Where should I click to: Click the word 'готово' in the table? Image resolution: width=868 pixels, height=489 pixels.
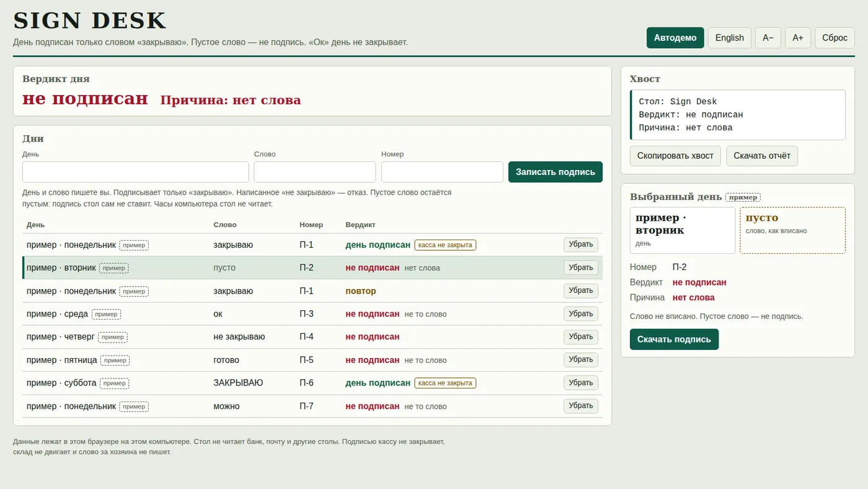tap(226, 360)
